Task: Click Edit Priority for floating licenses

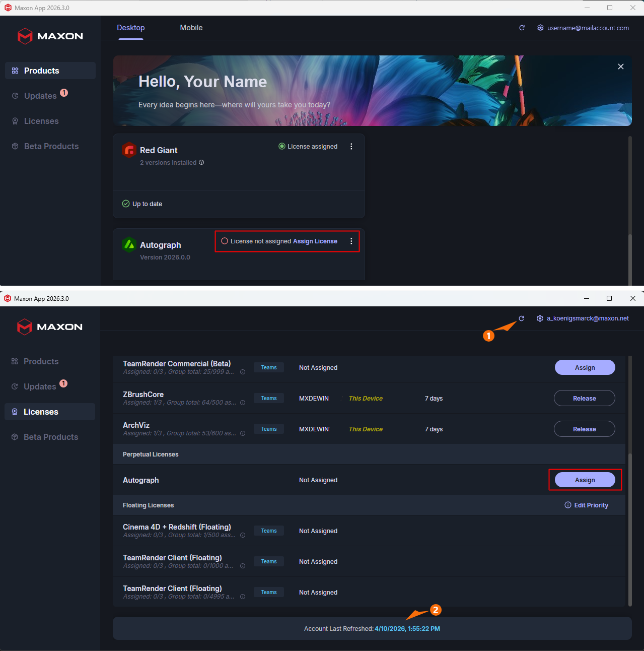Action: (x=587, y=505)
